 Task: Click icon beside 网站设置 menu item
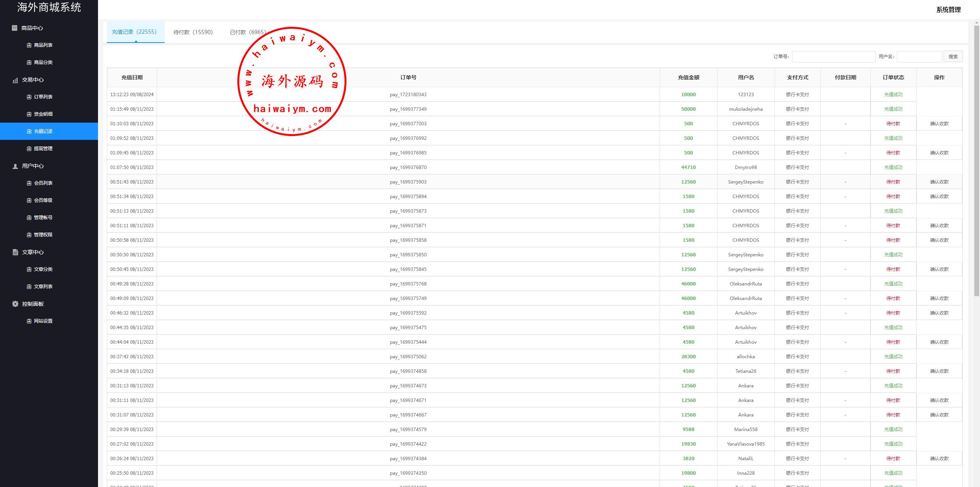29,321
